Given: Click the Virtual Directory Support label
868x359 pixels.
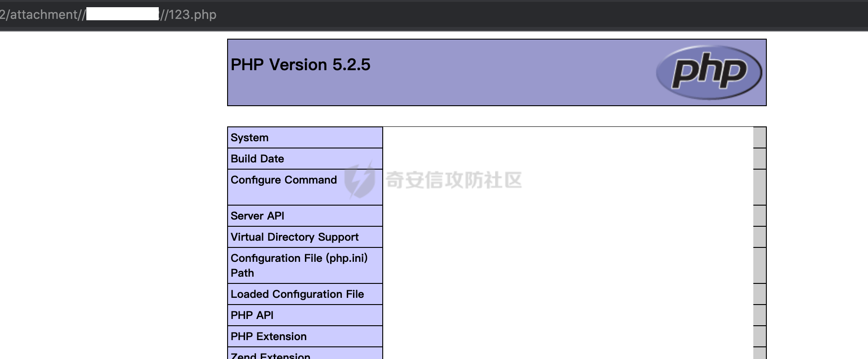Looking at the screenshot, I should [x=295, y=237].
